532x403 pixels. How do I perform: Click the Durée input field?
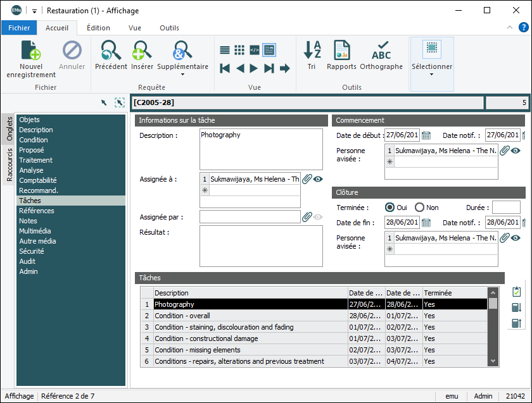coord(506,208)
